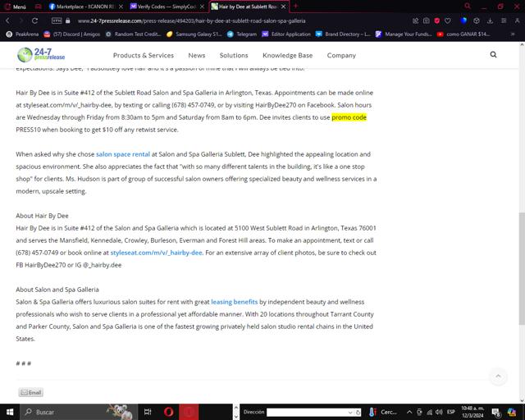Open the taskbar clock and date

click(472, 412)
